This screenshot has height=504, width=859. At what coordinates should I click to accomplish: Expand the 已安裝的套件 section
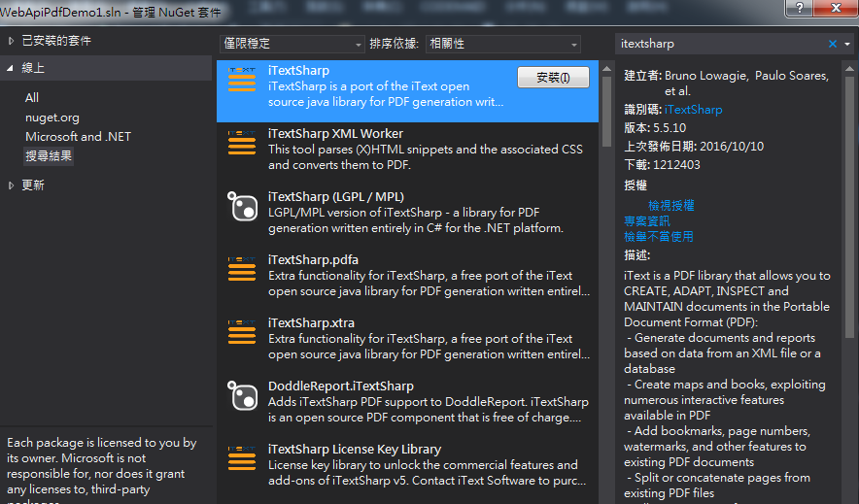point(11,41)
